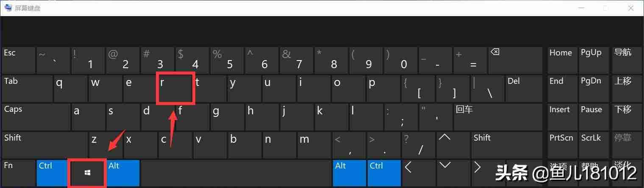
Task: Click the down arrow key
Action: click(454, 173)
